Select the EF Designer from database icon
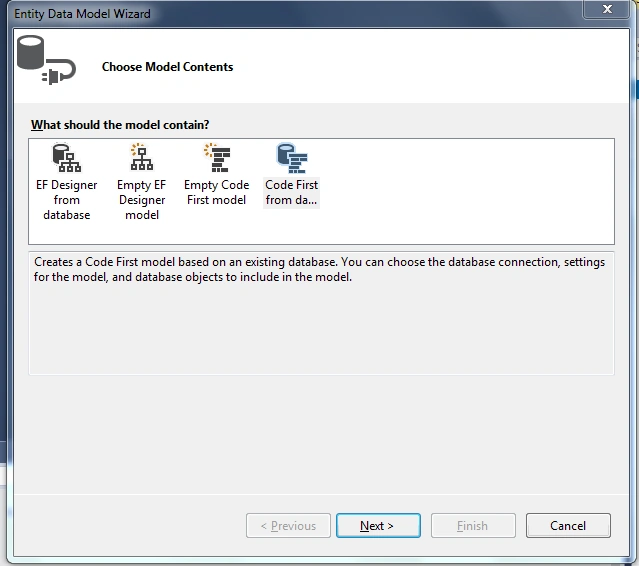Viewport: 639px width, 566px height. pos(67,158)
